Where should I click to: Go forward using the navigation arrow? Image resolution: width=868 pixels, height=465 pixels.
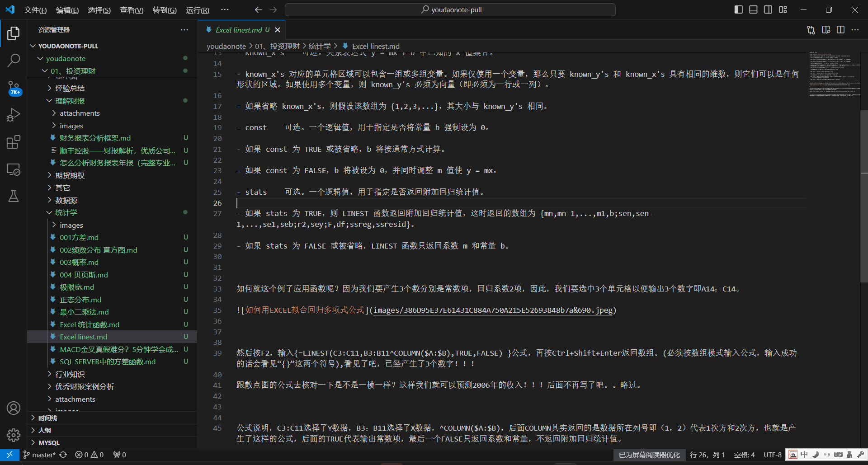click(273, 9)
